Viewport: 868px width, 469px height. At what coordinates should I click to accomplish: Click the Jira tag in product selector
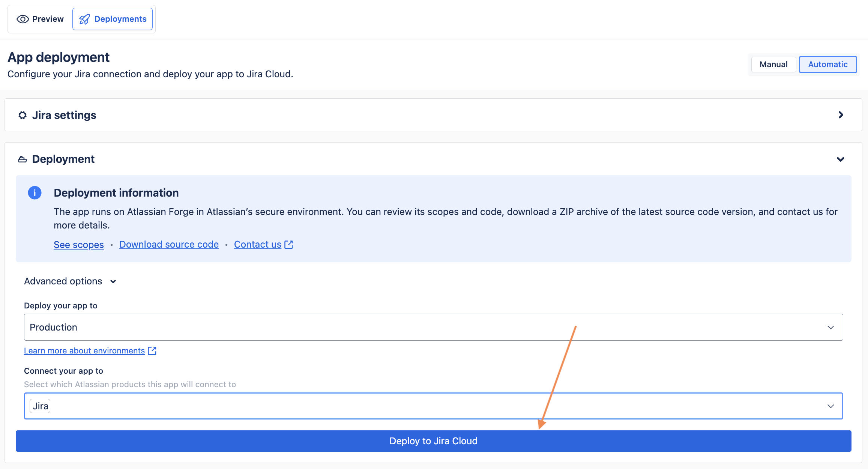[40, 406]
